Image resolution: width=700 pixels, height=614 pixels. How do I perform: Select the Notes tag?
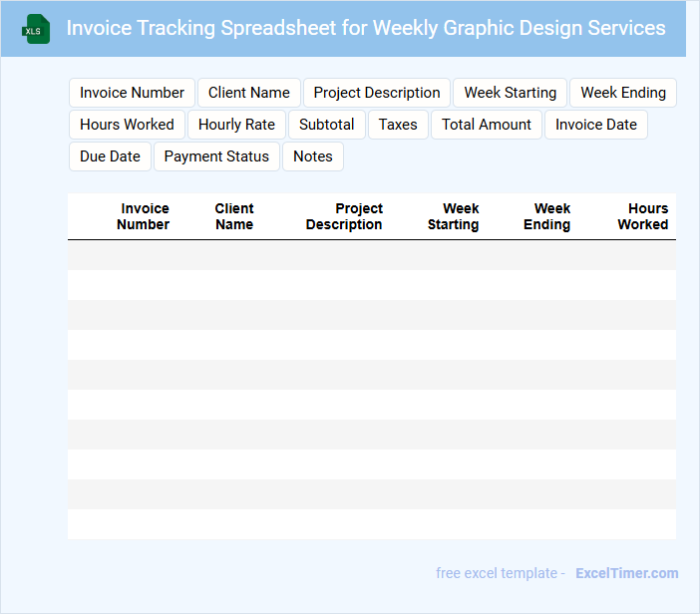point(312,156)
